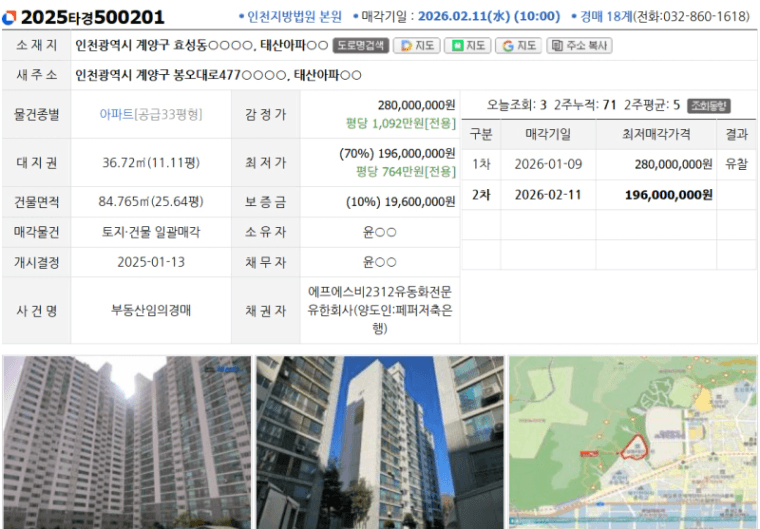This screenshot has height=529, width=760.
Task: Open the Daum 지도 map button
Action: pyautogui.click(x=417, y=46)
